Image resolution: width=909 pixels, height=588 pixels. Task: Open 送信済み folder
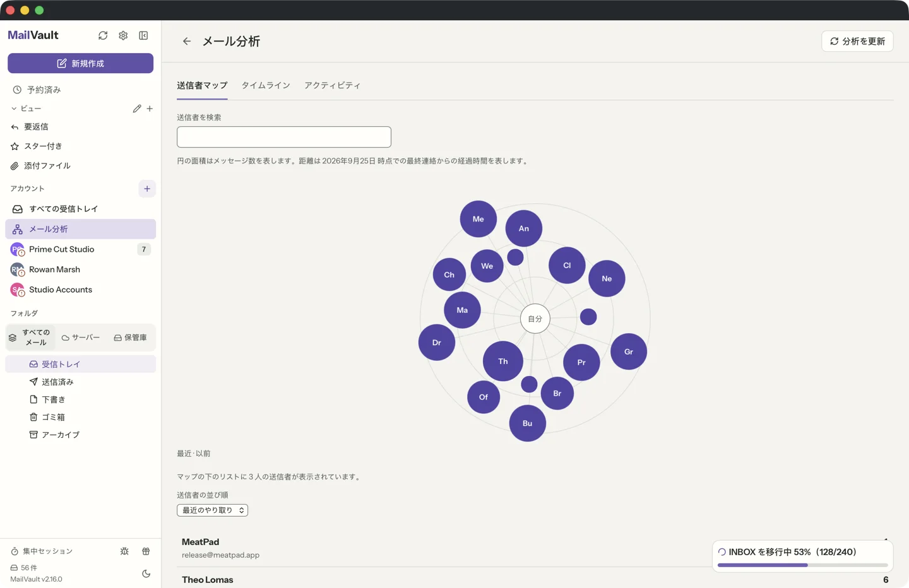tap(81, 382)
